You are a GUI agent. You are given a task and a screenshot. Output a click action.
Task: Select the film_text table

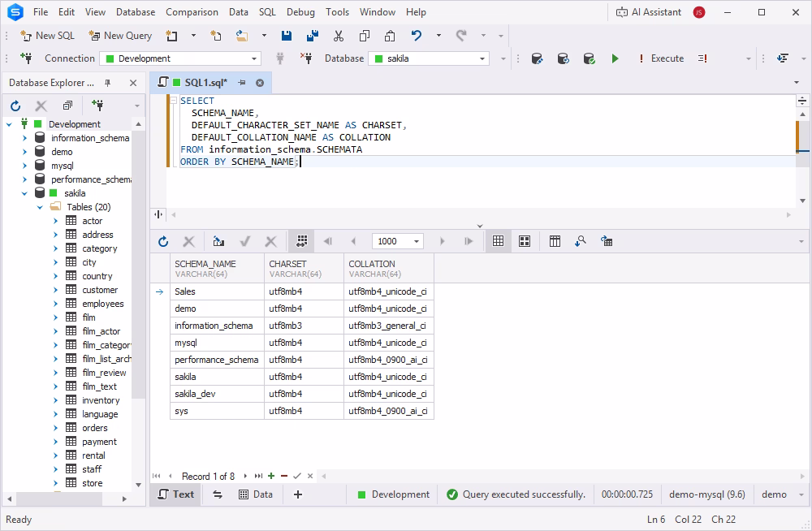click(x=99, y=386)
